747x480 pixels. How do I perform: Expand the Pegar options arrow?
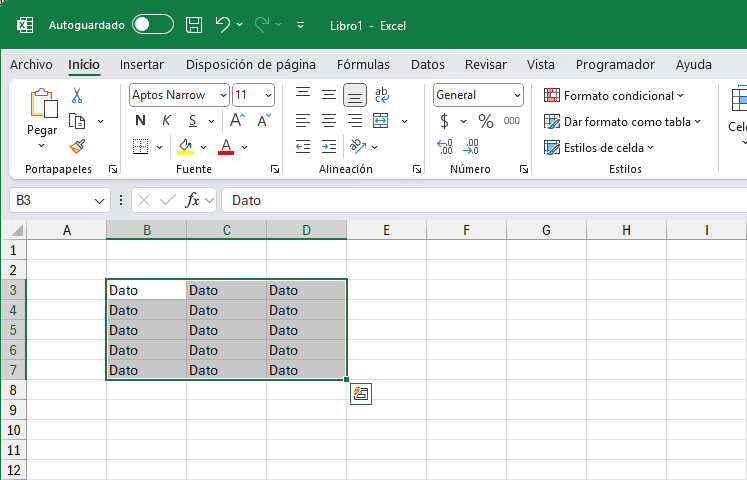41,145
